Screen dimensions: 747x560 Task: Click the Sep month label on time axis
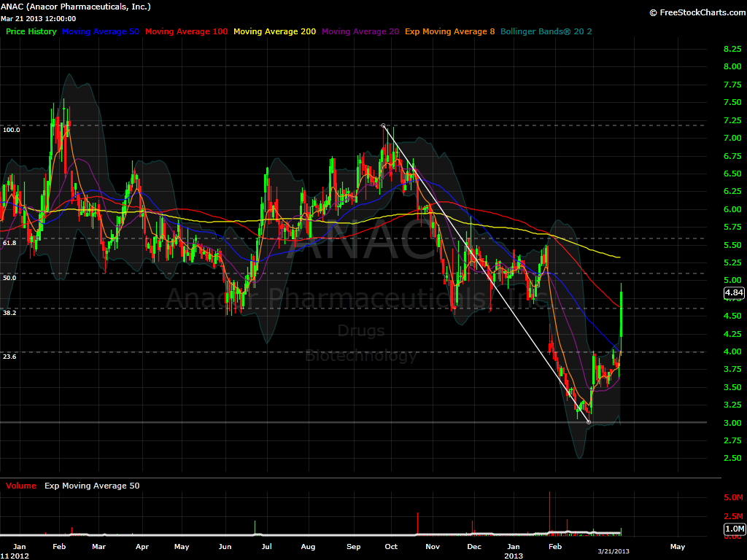tap(354, 547)
